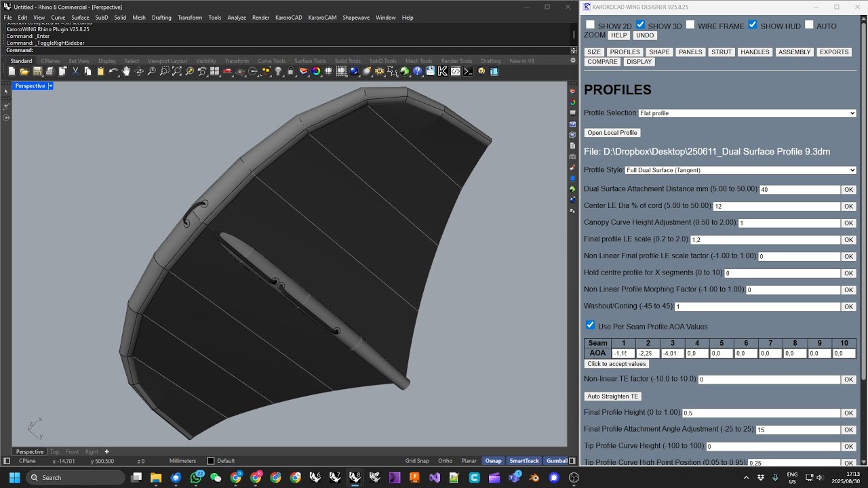Click the color wheel Properties icon

tap(316, 71)
